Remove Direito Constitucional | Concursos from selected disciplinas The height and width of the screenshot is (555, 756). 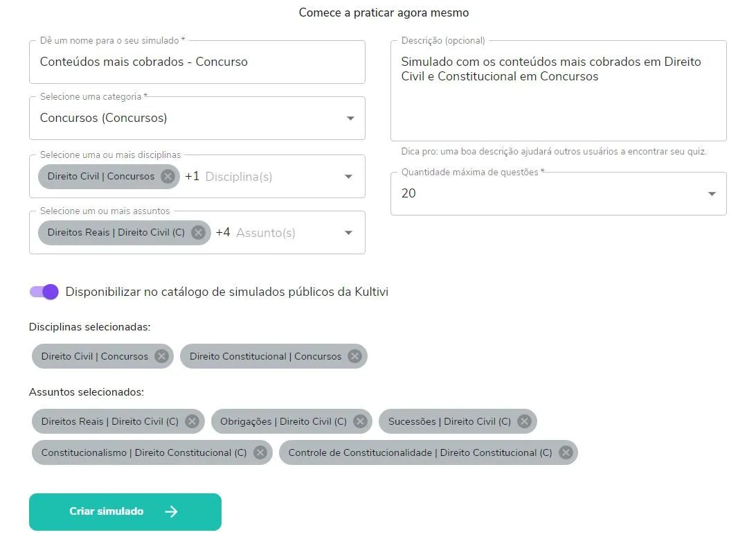pyautogui.click(x=354, y=356)
